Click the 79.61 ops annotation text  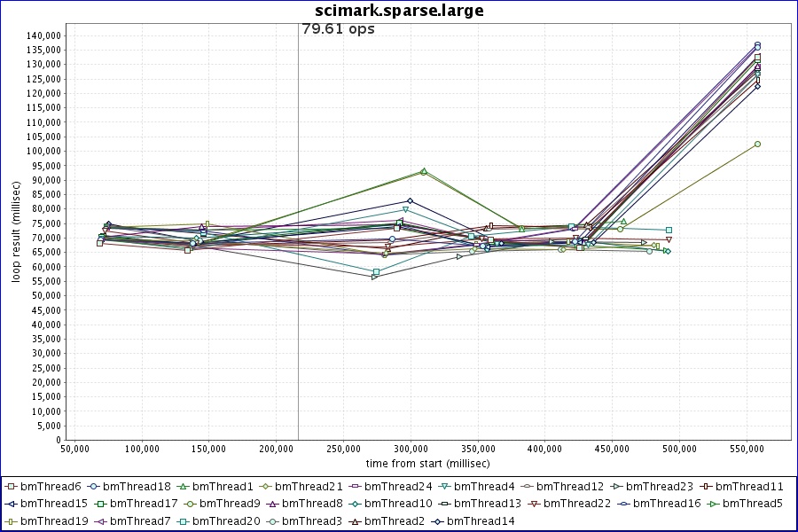tap(338, 28)
